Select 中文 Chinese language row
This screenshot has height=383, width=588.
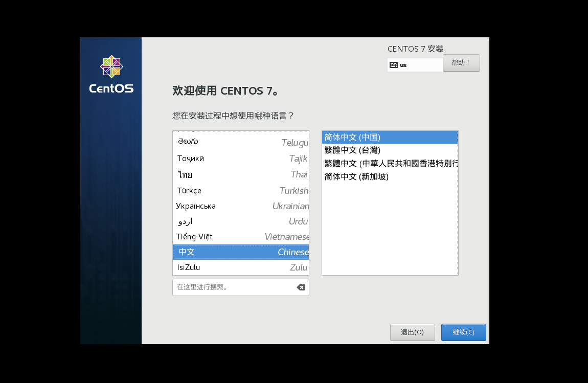241,252
